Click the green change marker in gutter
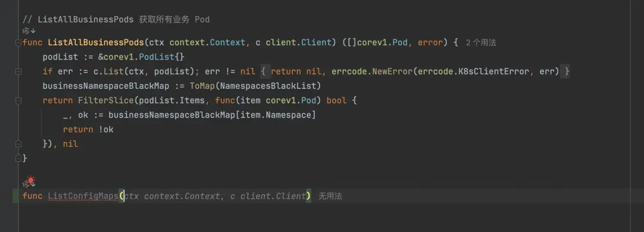The height and width of the screenshot is (232, 644). 16,196
